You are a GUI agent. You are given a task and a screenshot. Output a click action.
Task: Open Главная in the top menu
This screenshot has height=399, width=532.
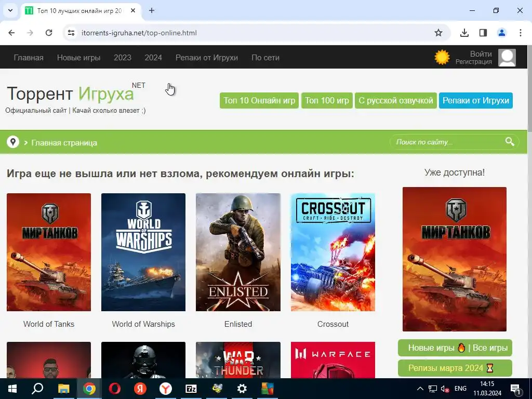[29, 58]
